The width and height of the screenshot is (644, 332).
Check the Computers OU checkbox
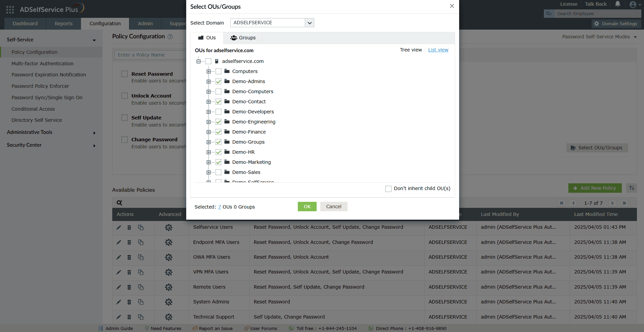tap(218, 71)
